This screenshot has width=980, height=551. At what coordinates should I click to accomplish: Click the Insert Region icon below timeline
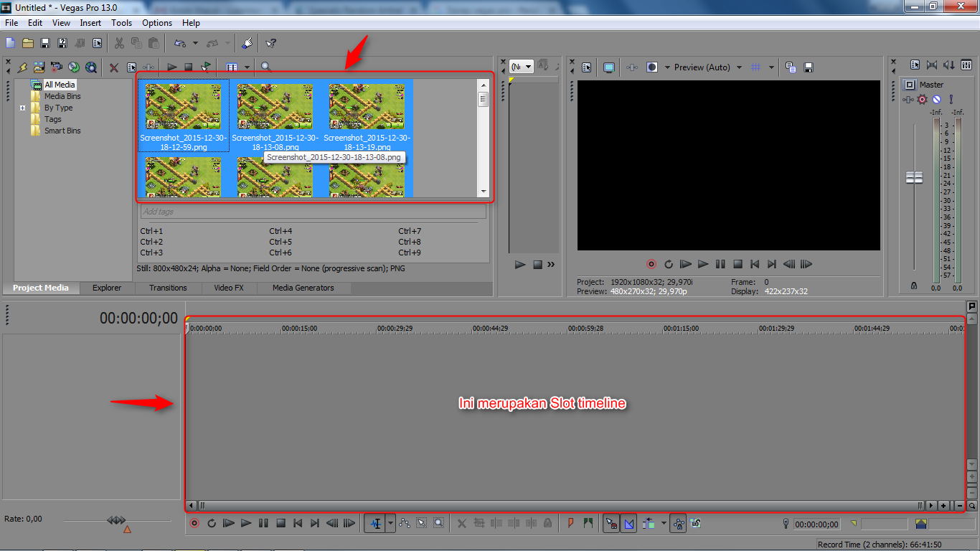[x=588, y=524]
